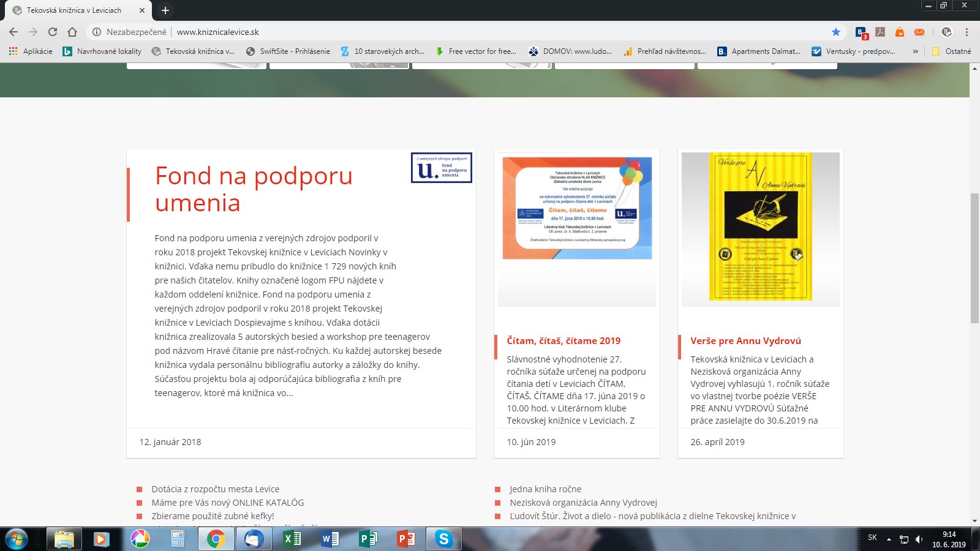This screenshot has width=980, height=551.
Task: Open the Máme pre Vás nový ONLINE KATALÓG link
Action: (x=227, y=503)
